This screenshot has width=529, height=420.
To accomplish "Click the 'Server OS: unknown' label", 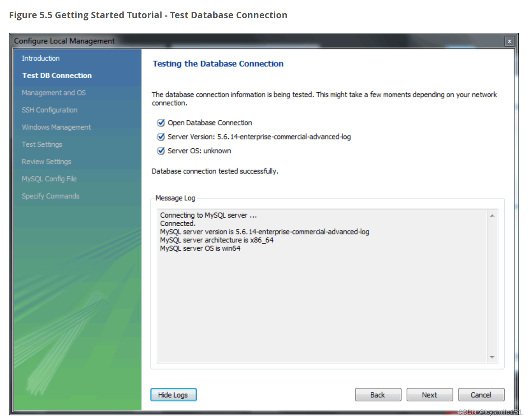I will (x=199, y=151).
